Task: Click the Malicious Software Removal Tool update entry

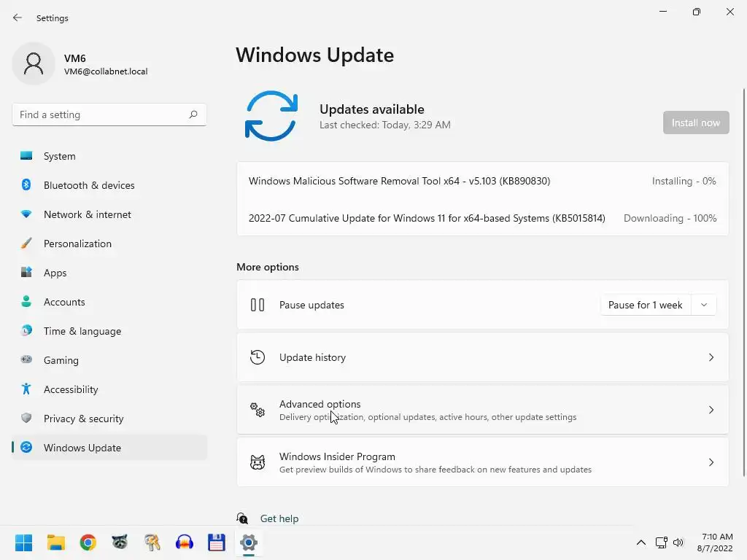Action: 399,181
